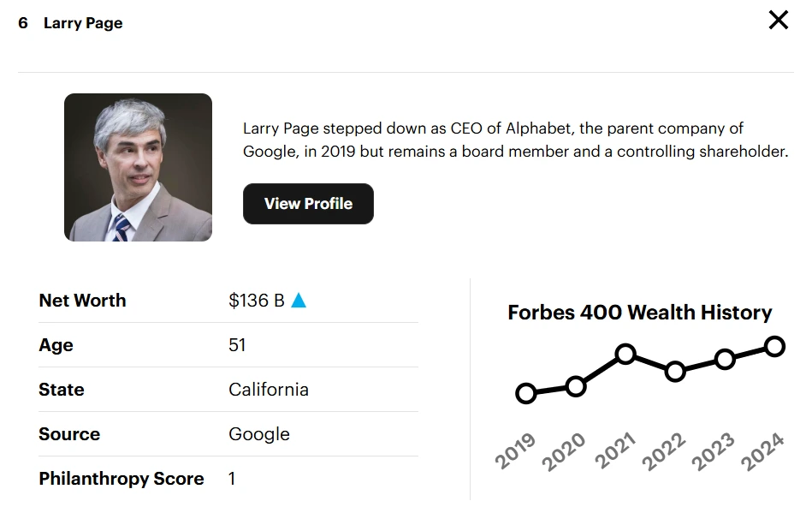Select the 2024 wealth data point

(x=774, y=346)
